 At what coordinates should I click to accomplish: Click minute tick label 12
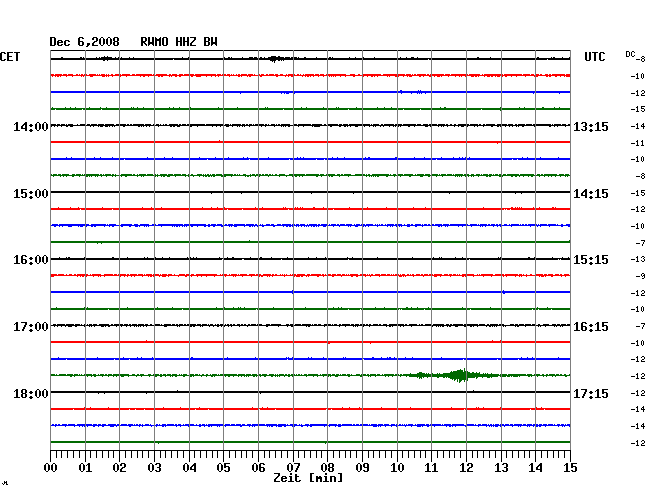pos(466,467)
